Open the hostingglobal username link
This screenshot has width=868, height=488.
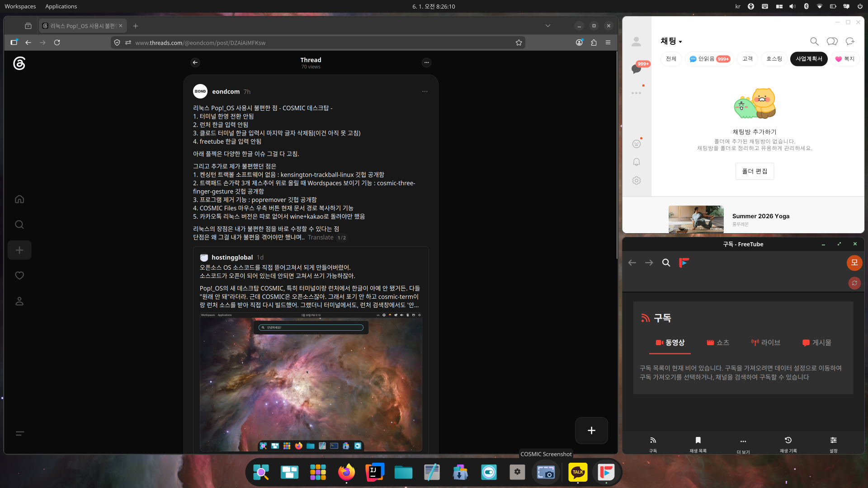[x=232, y=258]
